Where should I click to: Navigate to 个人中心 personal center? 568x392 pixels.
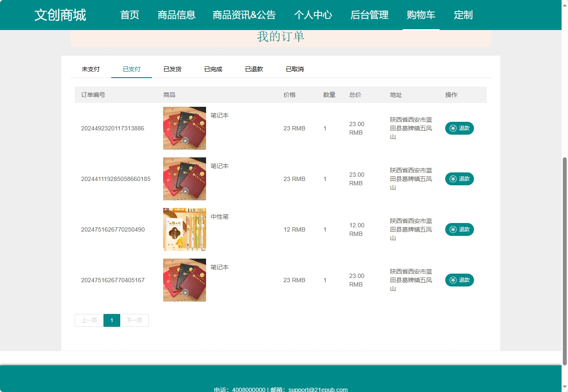click(313, 15)
